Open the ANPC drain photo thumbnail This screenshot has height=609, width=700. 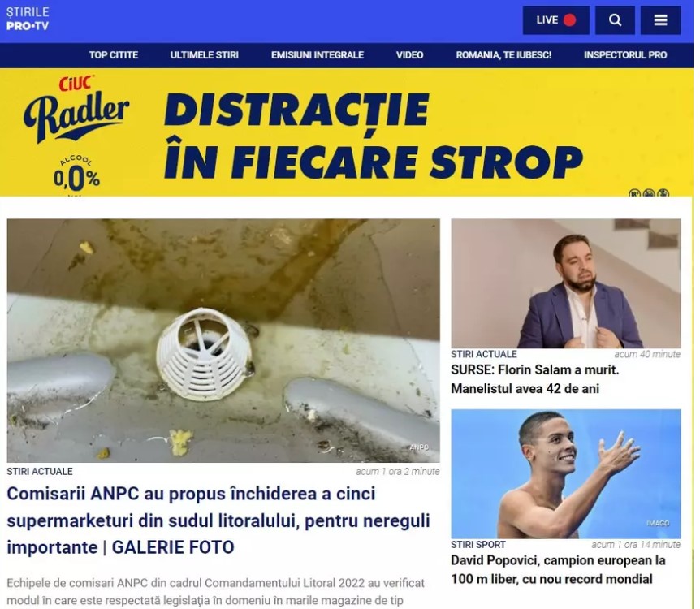click(x=223, y=341)
